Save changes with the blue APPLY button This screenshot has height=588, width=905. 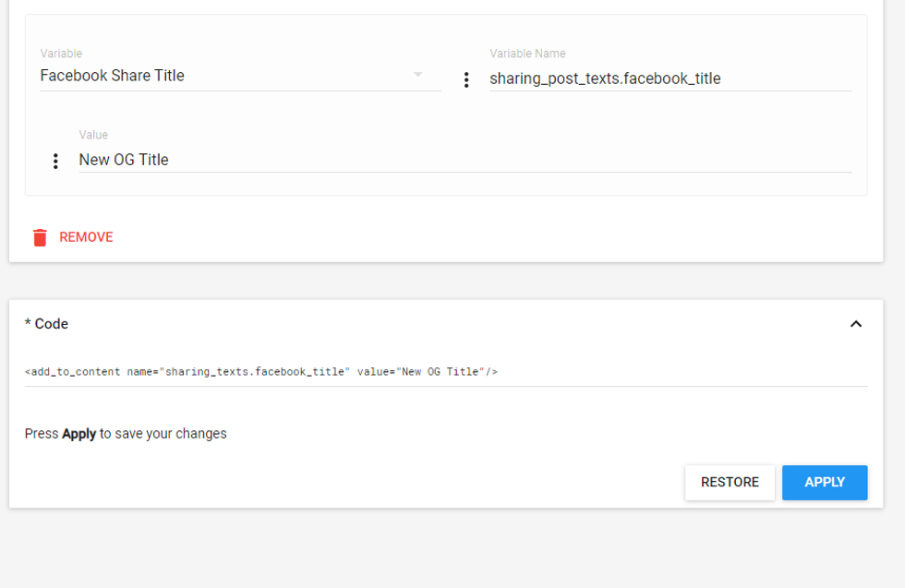coord(825,482)
